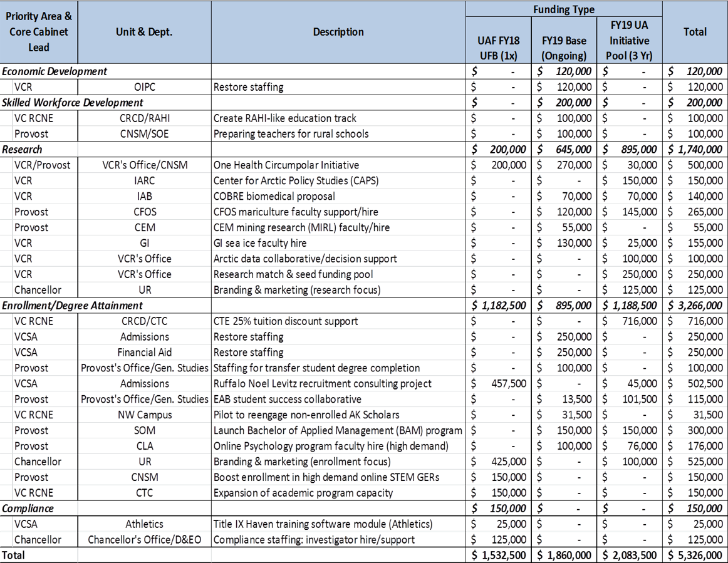Click the "Enrollment/Degree Attainment" section label

(72, 306)
